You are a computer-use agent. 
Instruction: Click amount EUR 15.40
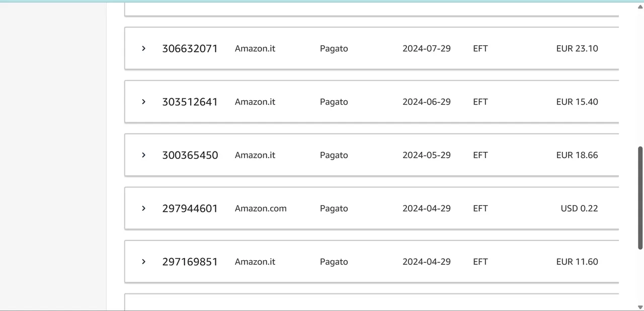coord(577,102)
